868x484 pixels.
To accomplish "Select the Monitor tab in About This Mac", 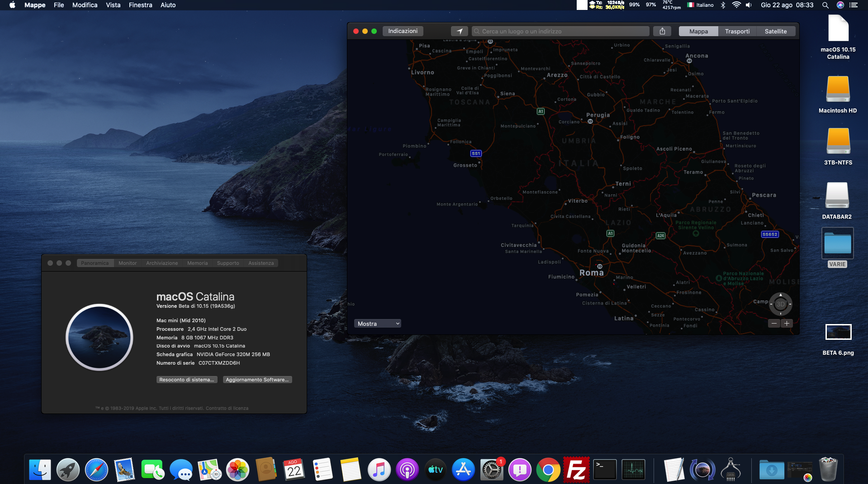I will [x=128, y=263].
